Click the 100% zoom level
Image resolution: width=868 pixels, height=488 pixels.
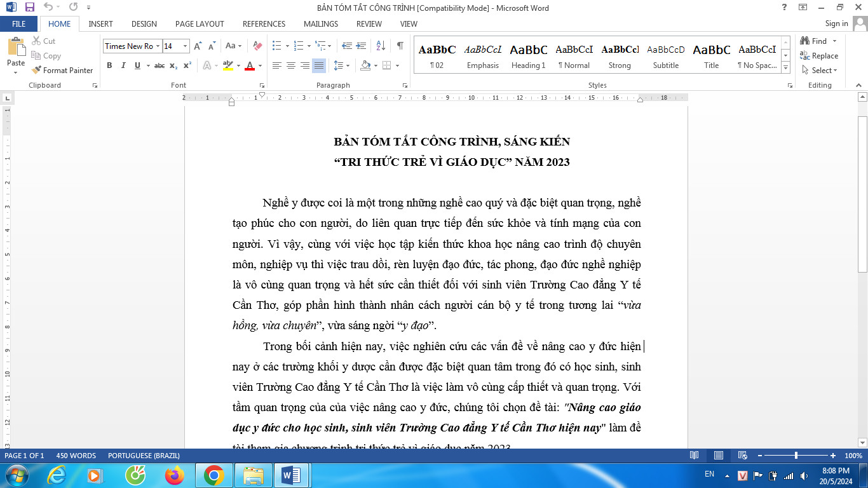pos(853,456)
